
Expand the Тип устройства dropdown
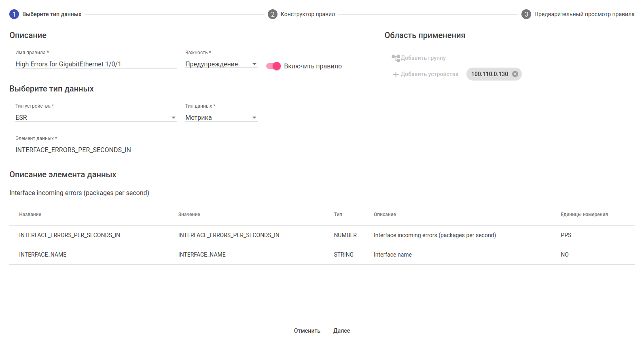[96, 117]
